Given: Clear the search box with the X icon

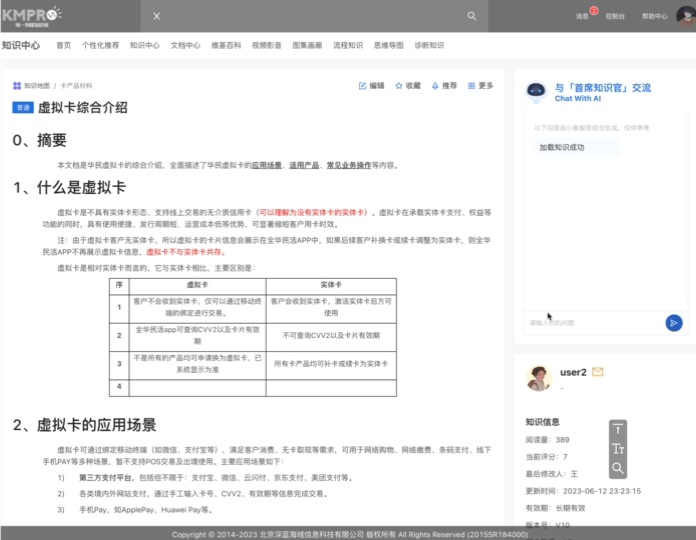Looking at the screenshot, I should coord(156,16).
